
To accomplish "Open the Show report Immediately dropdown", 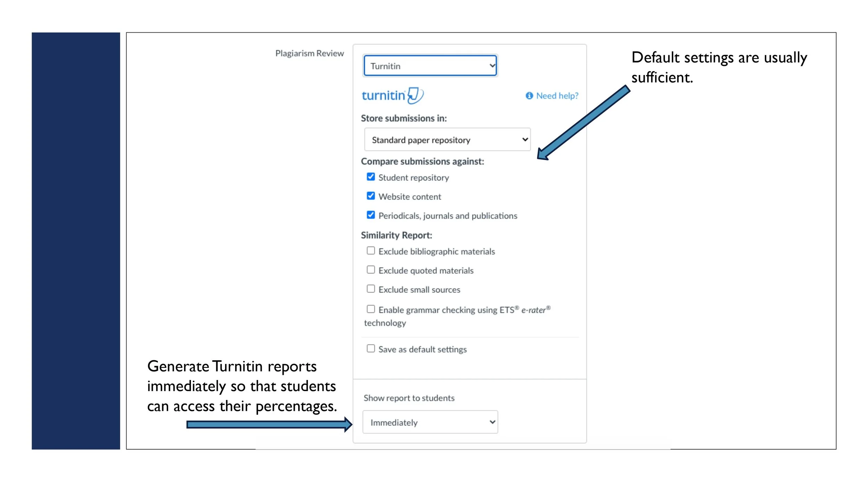I will [430, 422].
